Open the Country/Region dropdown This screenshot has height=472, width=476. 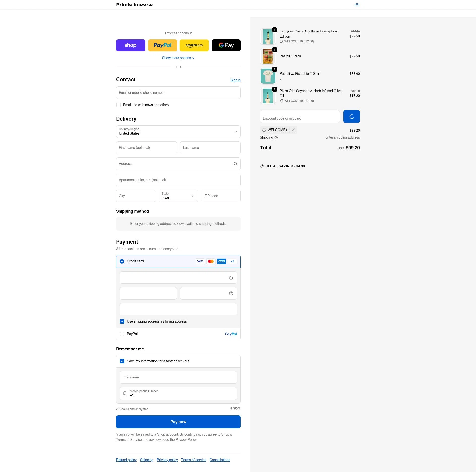point(178,131)
